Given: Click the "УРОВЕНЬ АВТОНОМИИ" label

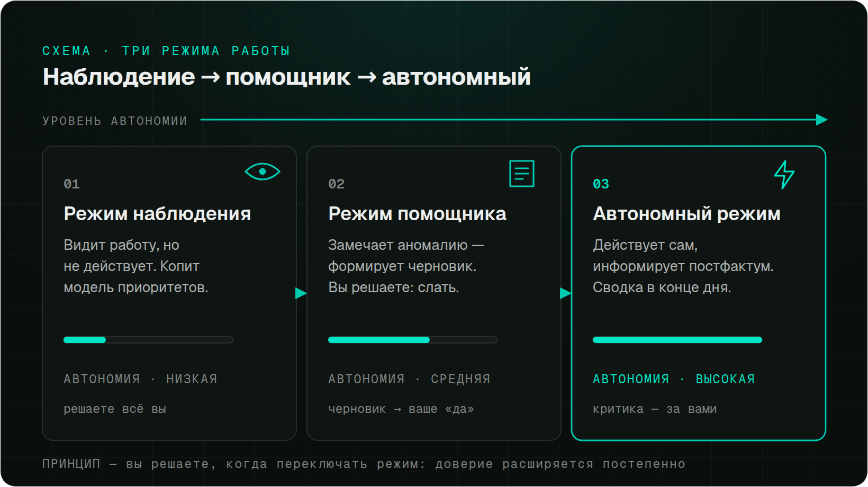Looking at the screenshot, I should (115, 121).
